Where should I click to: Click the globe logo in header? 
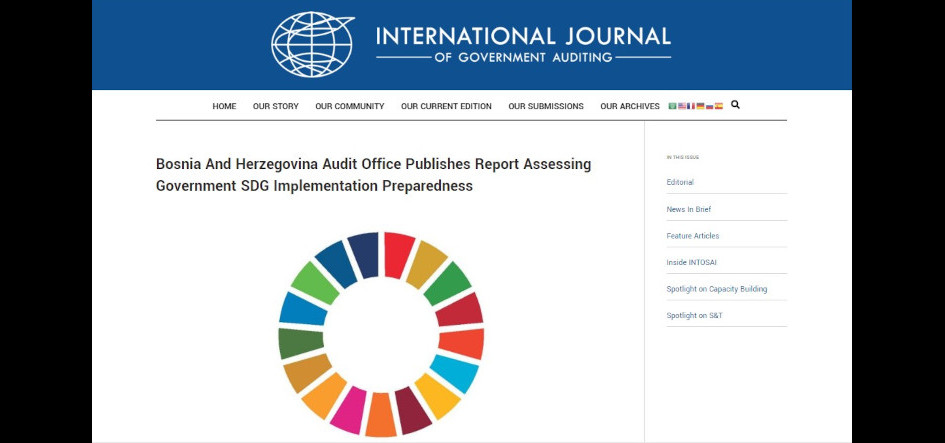coord(312,44)
